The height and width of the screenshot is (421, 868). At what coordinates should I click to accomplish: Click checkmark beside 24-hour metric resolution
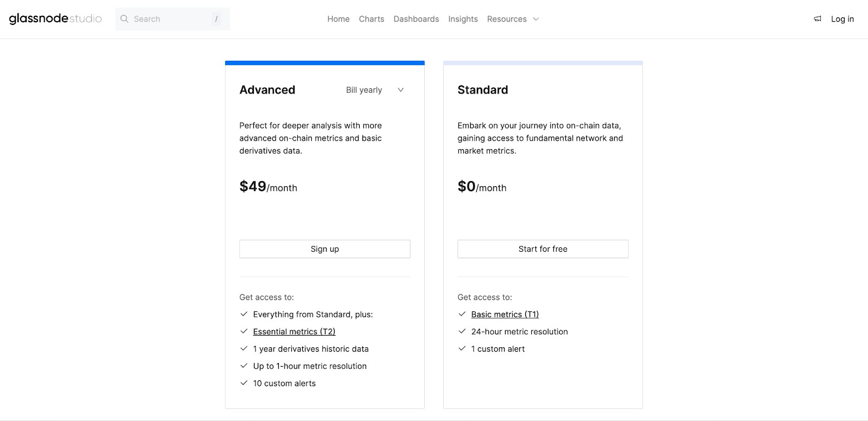click(x=462, y=331)
